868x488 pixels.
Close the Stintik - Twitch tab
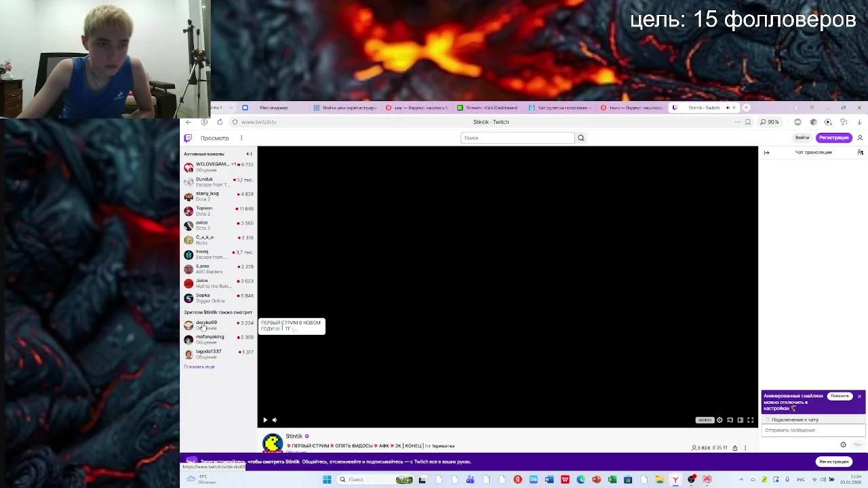click(x=734, y=108)
